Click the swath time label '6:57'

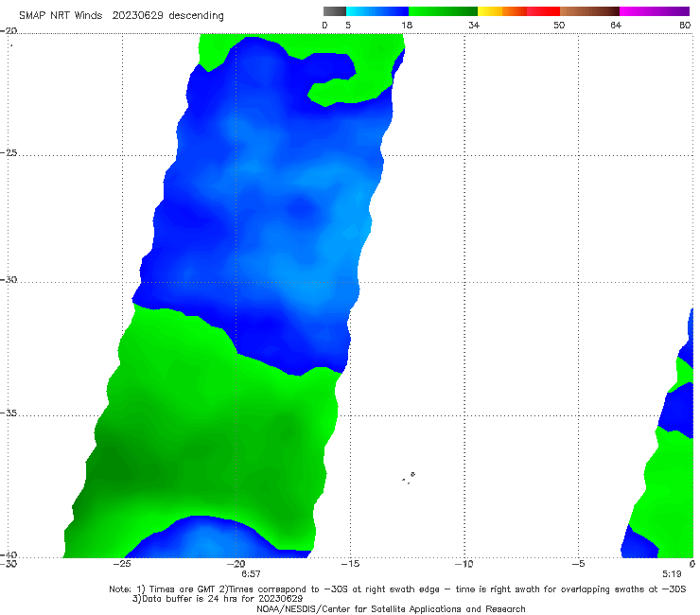click(x=251, y=574)
